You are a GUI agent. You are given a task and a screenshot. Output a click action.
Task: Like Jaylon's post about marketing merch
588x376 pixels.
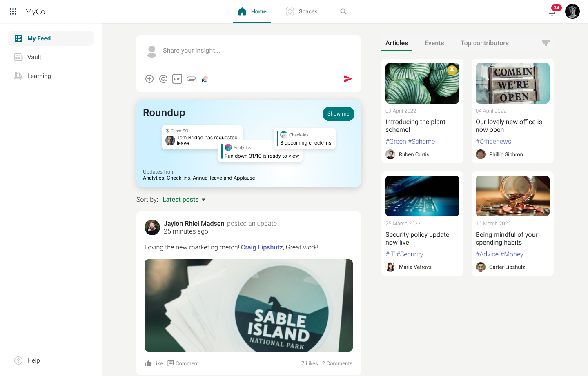tap(153, 363)
